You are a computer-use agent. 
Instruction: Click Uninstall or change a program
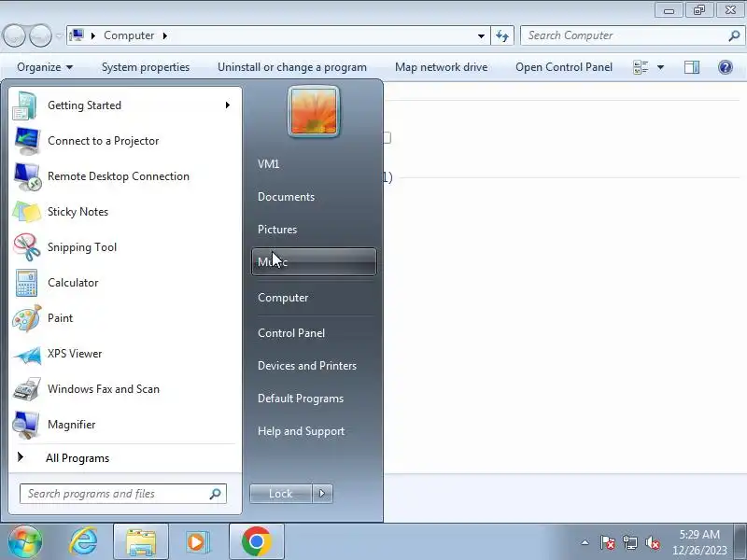[x=292, y=67]
